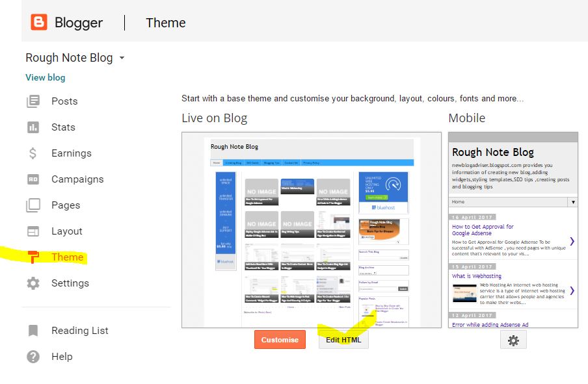The image size is (588, 384).
Task: Click the Edit HTML button
Action: pyautogui.click(x=343, y=340)
